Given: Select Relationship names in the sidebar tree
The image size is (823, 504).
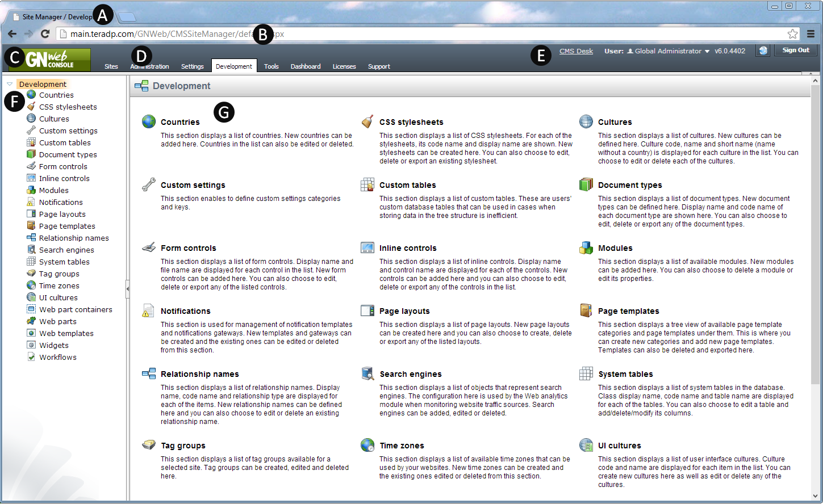Looking at the screenshot, I should 74,238.
